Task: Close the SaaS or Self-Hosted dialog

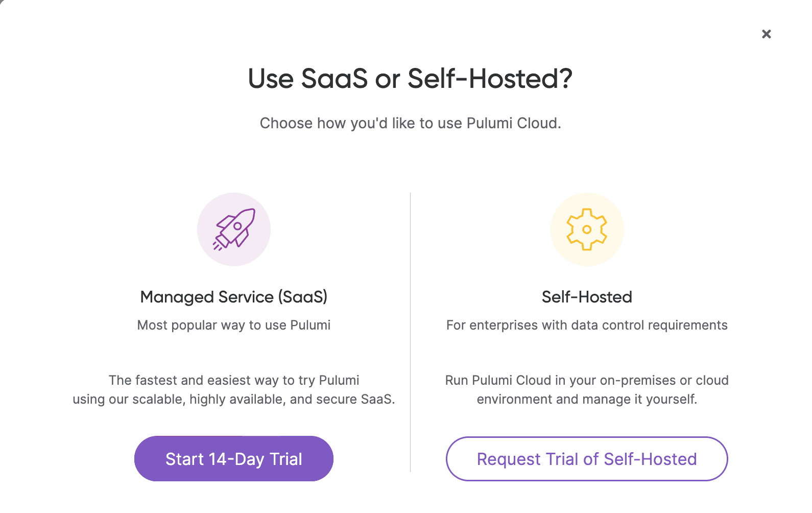Action: (766, 34)
